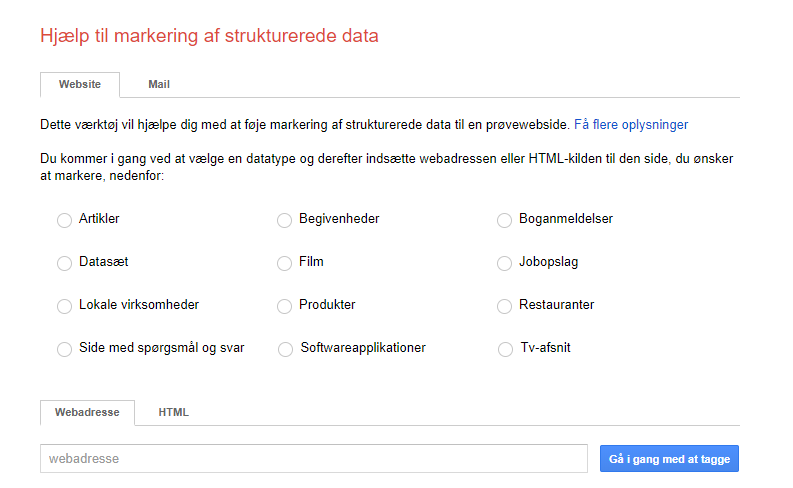The width and height of the screenshot is (793, 488).
Task: Choose the Tv-afsnit data type
Action: click(505, 349)
